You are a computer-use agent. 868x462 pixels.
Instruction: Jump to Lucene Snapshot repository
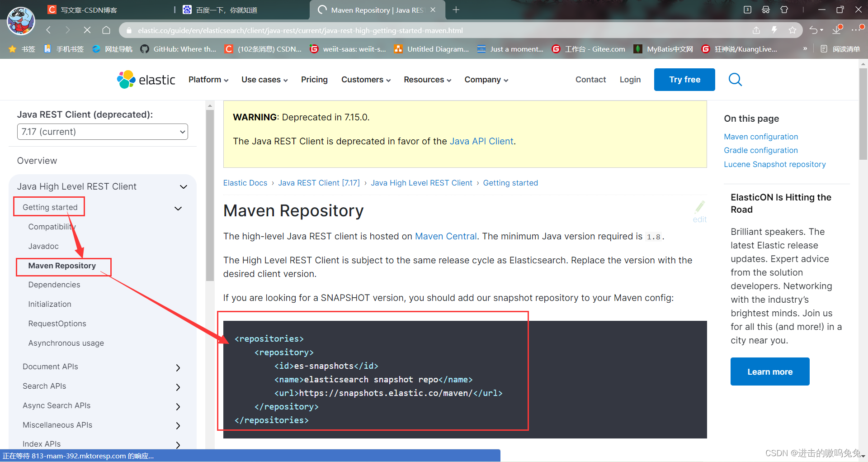click(775, 164)
